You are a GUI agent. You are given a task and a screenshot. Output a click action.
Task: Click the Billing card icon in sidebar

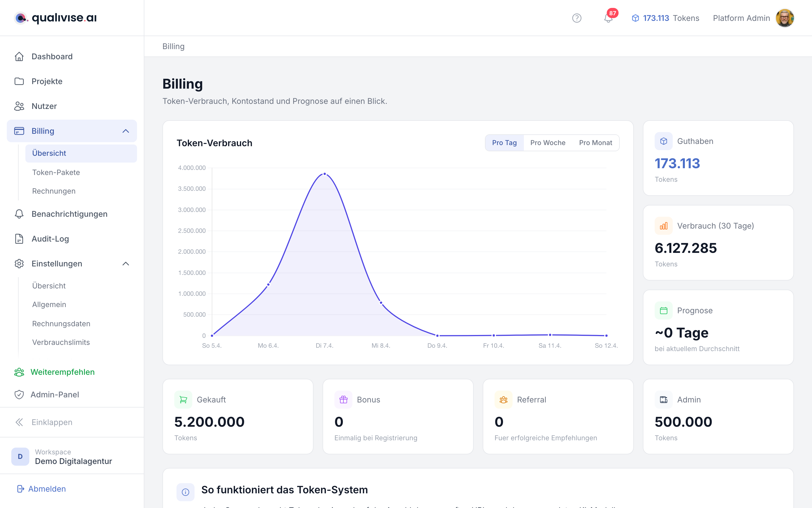click(x=19, y=131)
